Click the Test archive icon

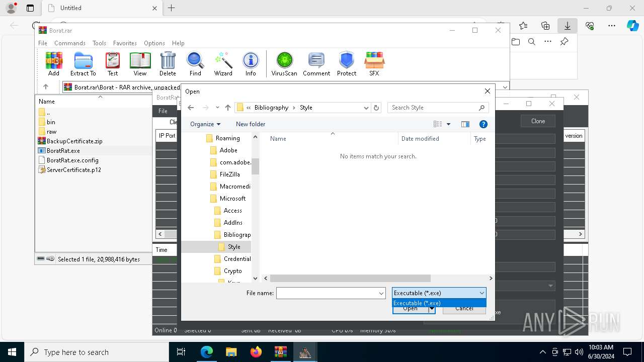tap(113, 64)
